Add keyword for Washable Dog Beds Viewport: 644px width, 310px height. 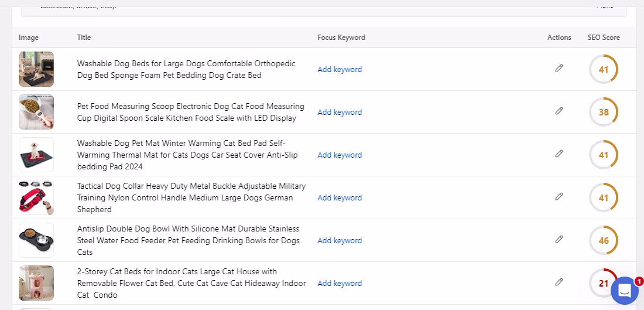(340, 70)
